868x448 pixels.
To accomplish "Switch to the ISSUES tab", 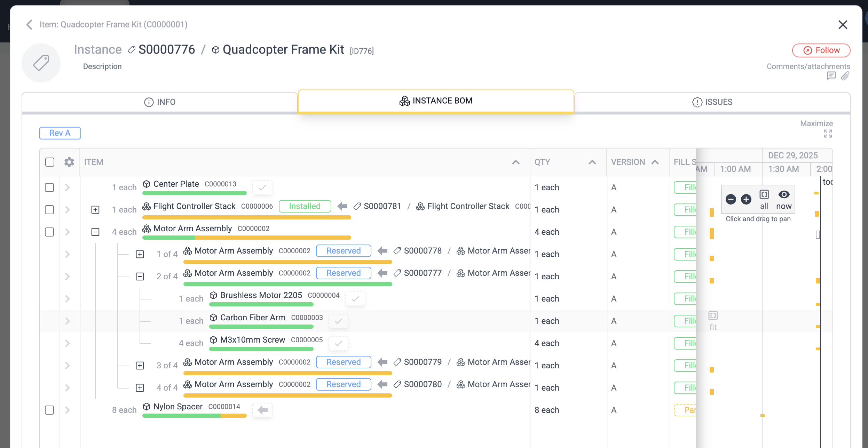I will pyautogui.click(x=712, y=102).
